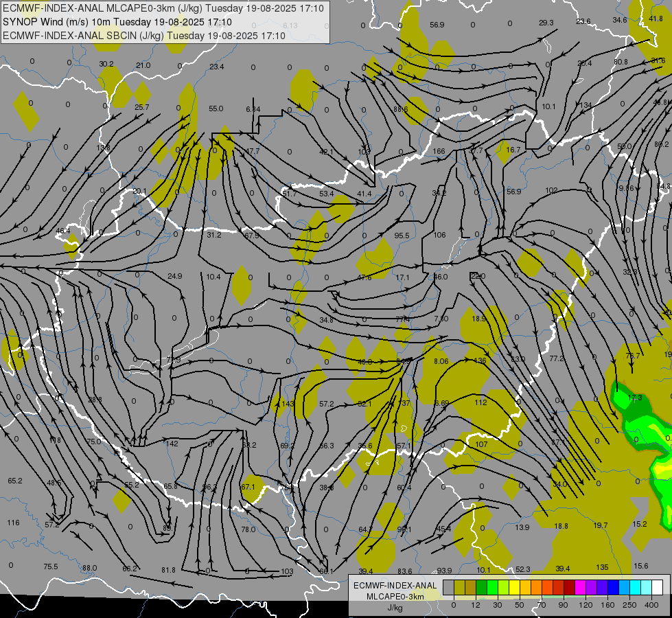672x618 pixels.
Task: Click the legend tick label 400
Action: (651, 605)
